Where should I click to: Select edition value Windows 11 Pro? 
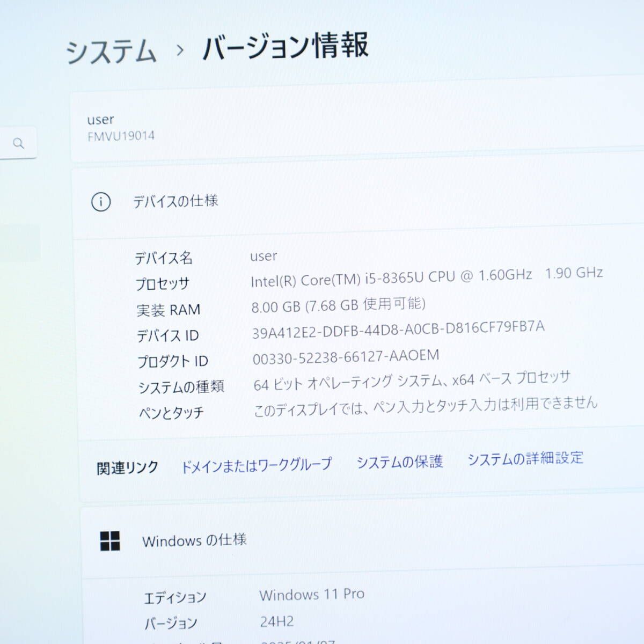coord(312,595)
